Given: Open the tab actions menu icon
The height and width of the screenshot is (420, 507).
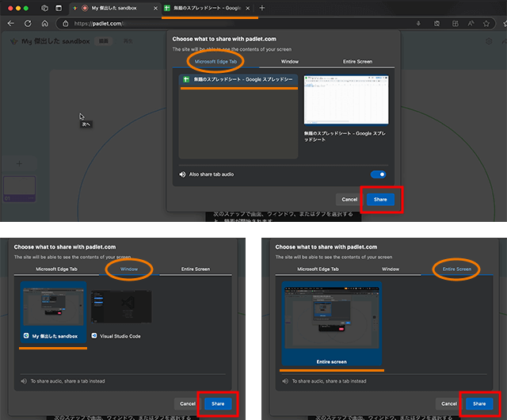Looking at the screenshot, I should [59, 8].
